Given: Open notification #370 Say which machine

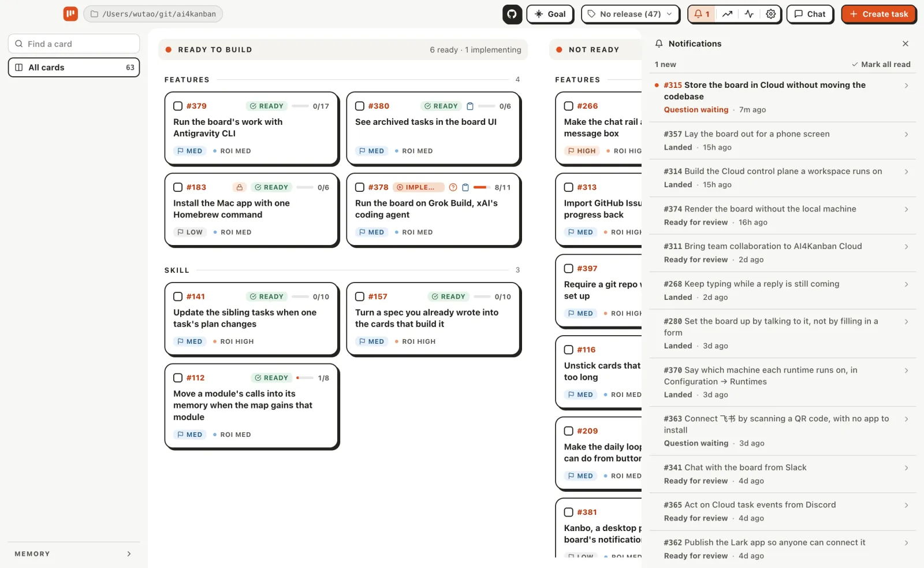Looking at the screenshot, I should pyautogui.click(x=783, y=382).
